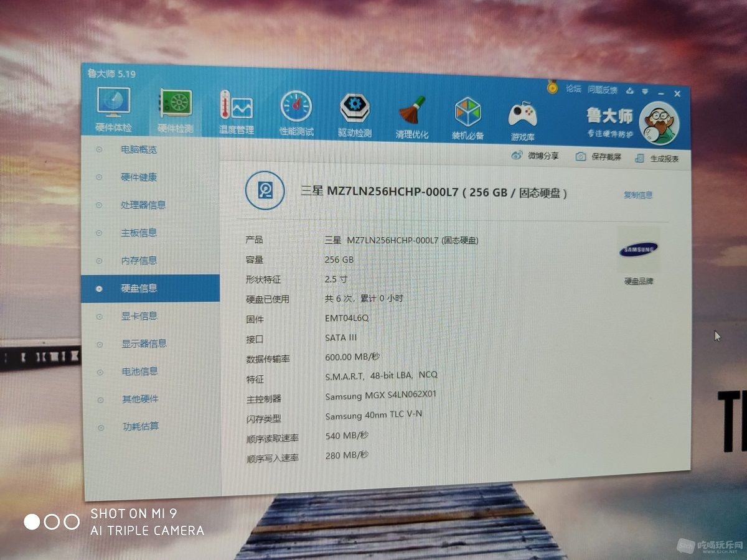Click the 共 6 次 usage count value
Viewport: 747px width, 560px height.
(x=364, y=298)
